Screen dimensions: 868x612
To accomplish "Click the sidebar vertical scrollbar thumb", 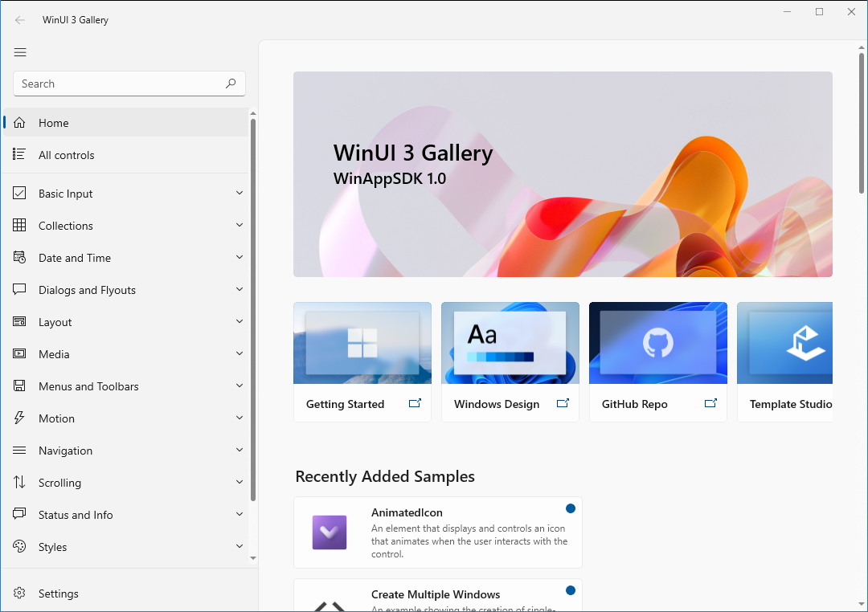I will coord(253,310).
